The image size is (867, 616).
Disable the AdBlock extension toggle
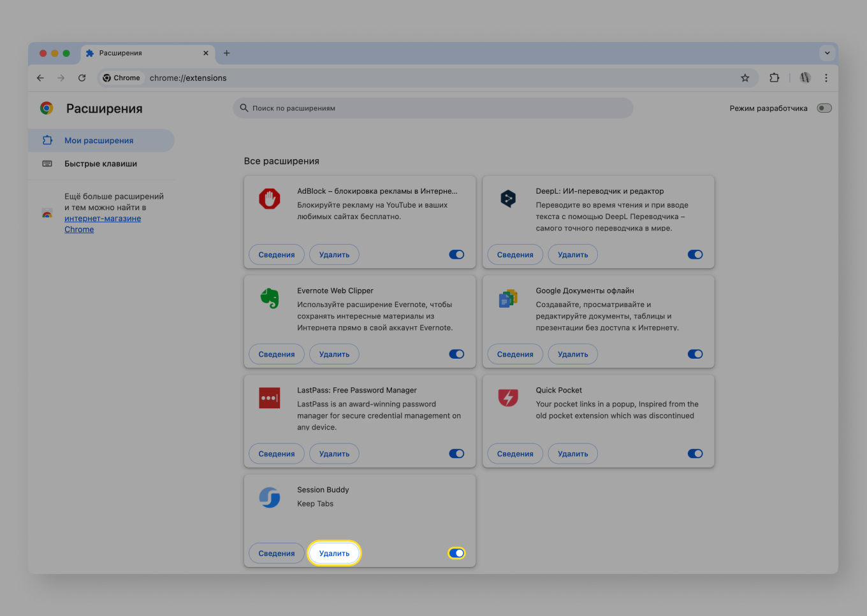coord(456,254)
